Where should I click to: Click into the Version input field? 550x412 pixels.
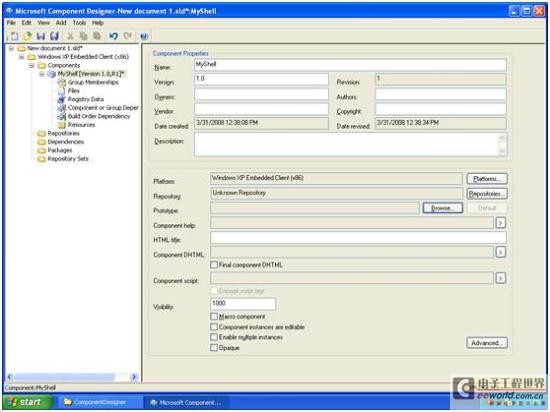[x=261, y=79]
